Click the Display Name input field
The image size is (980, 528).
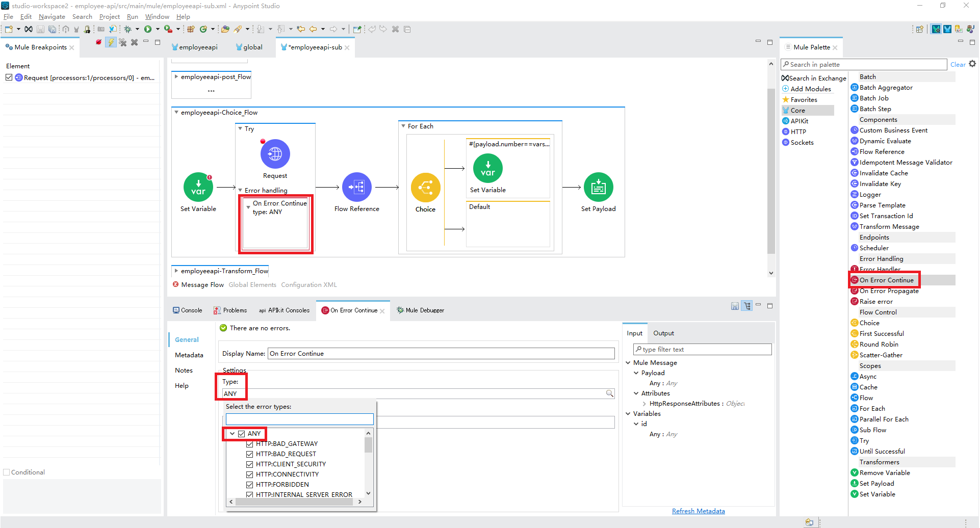[441, 354]
